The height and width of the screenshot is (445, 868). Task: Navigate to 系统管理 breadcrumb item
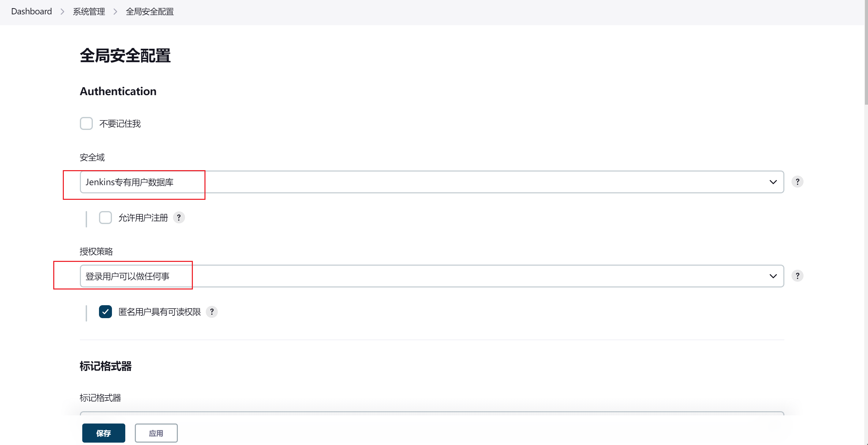[x=89, y=12]
